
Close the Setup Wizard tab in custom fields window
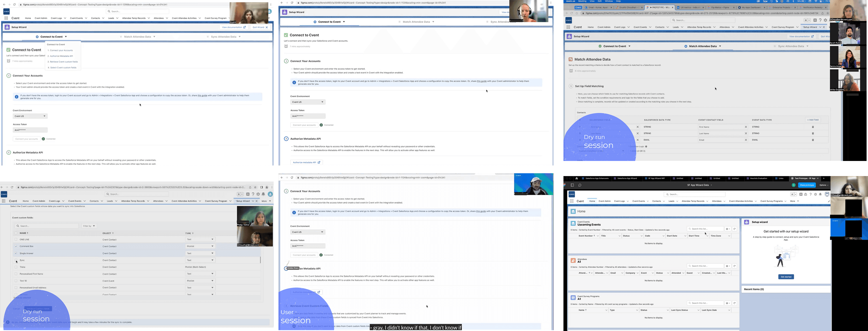pos(256,201)
